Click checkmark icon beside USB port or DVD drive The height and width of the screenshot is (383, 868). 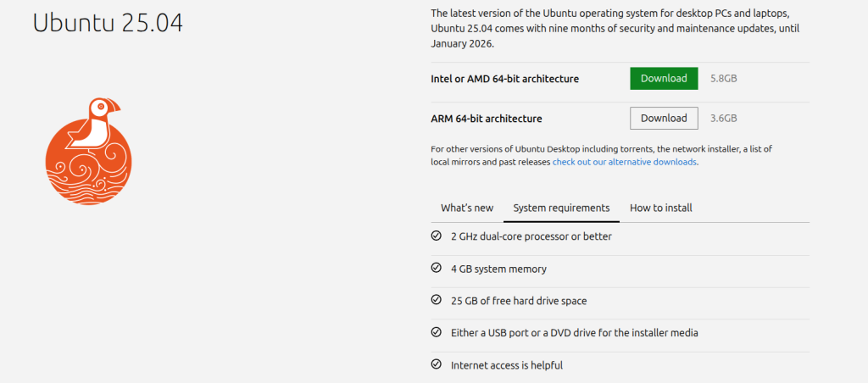tap(437, 332)
